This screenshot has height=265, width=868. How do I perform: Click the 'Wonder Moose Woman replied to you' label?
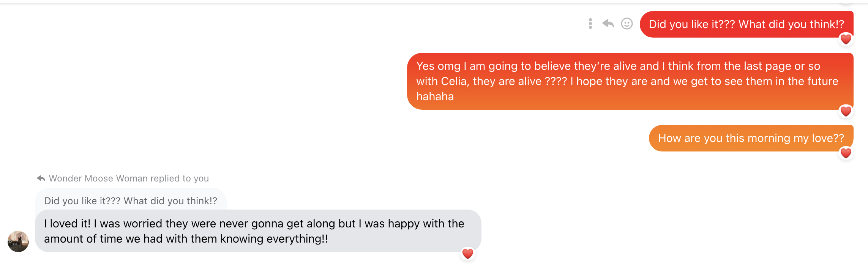129,178
